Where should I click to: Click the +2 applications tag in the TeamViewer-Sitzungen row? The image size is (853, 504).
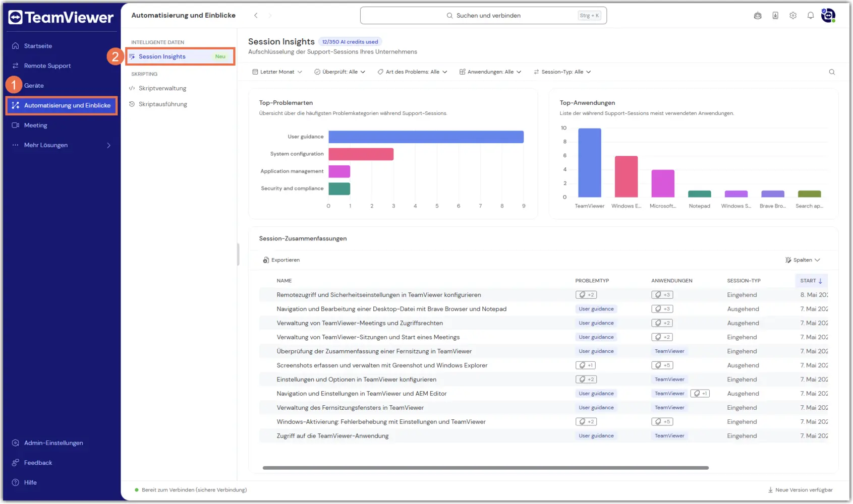pyautogui.click(x=662, y=337)
